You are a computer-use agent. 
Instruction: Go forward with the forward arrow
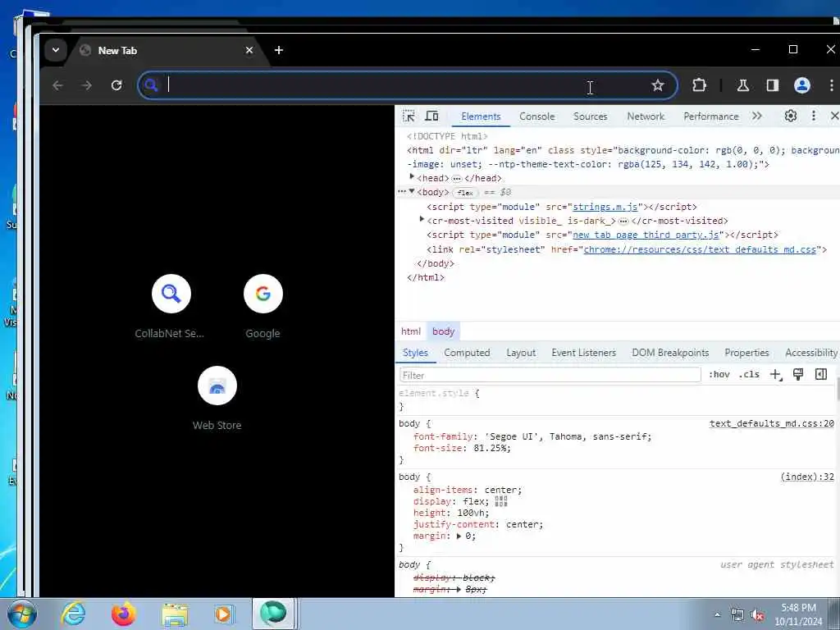[x=87, y=85]
